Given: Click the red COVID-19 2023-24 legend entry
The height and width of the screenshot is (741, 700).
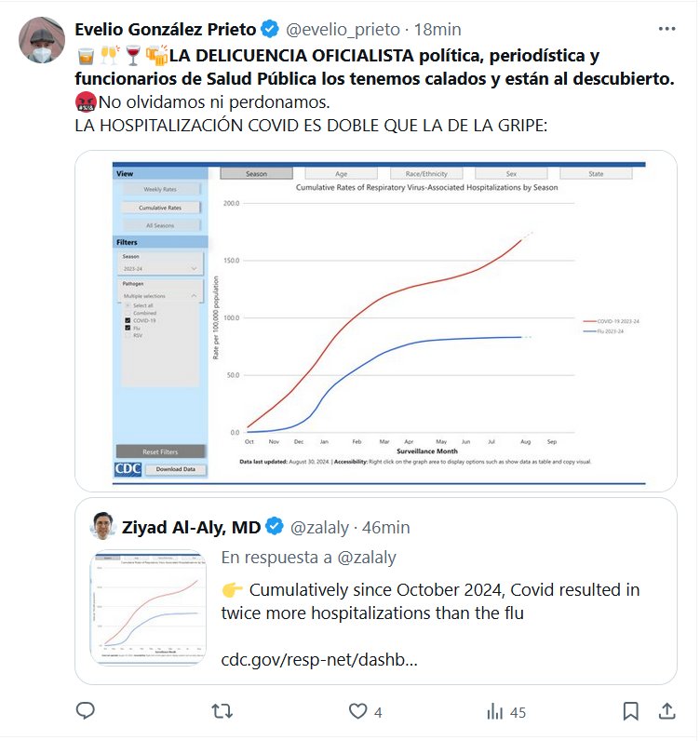Looking at the screenshot, I should (611, 321).
